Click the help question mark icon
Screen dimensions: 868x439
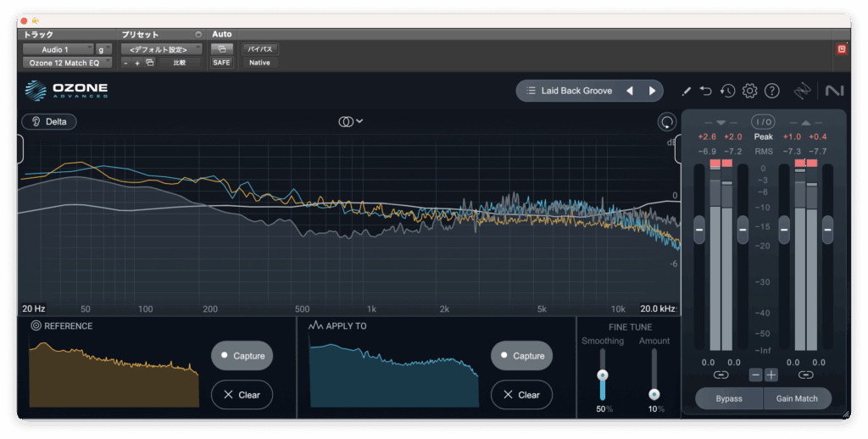click(x=772, y=91)
